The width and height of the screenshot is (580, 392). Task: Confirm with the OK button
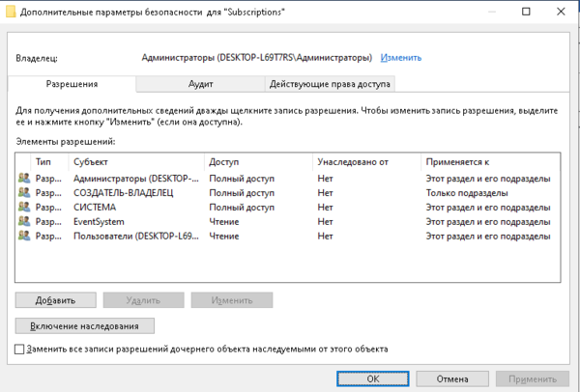tap(373, 378)
